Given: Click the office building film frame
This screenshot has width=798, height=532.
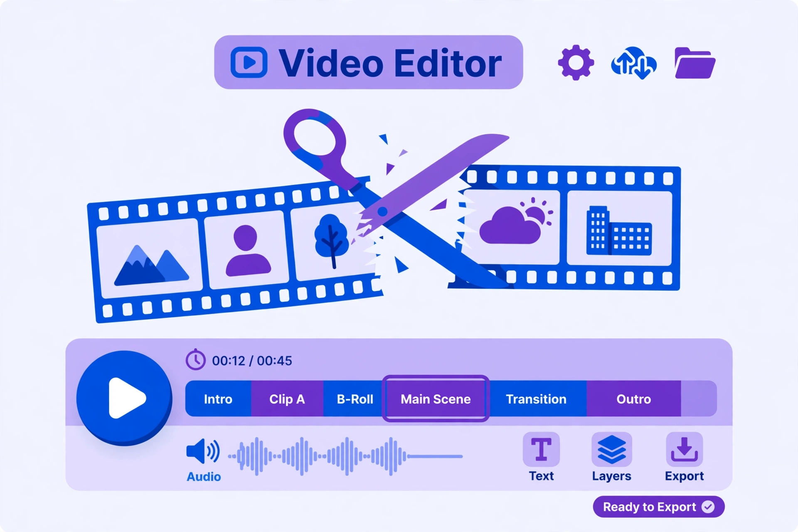Looking at the screenshot, I should pos(619,228).
